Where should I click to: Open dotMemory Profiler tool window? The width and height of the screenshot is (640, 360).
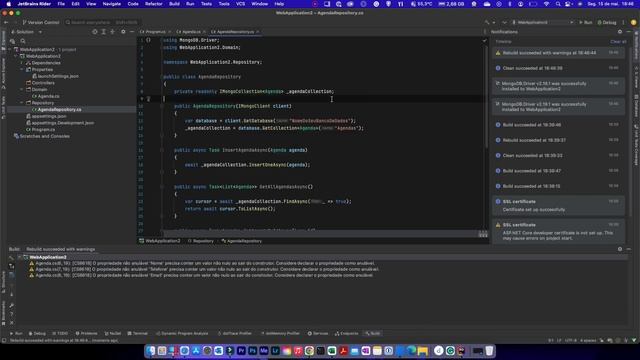point(280,333)
